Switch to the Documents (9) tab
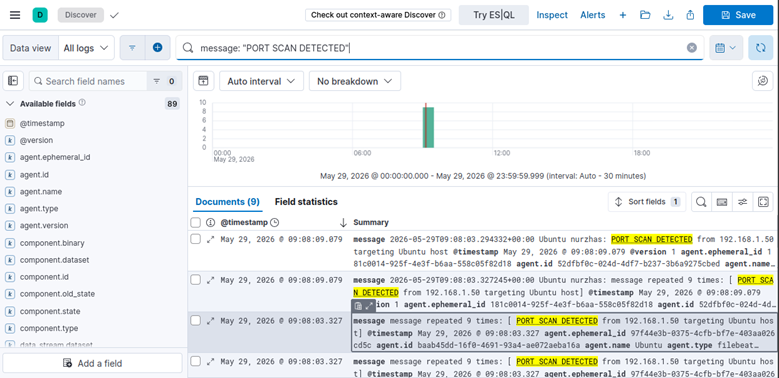 tap(228, 202)
